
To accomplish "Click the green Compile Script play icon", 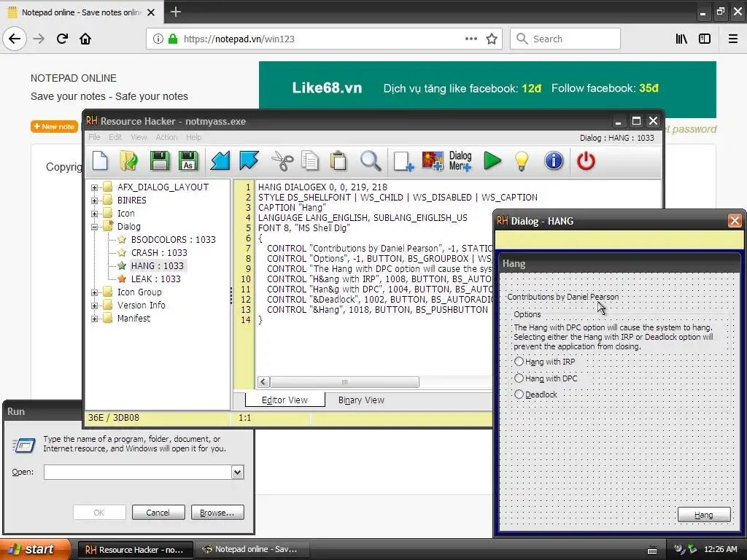I will 492,161.
